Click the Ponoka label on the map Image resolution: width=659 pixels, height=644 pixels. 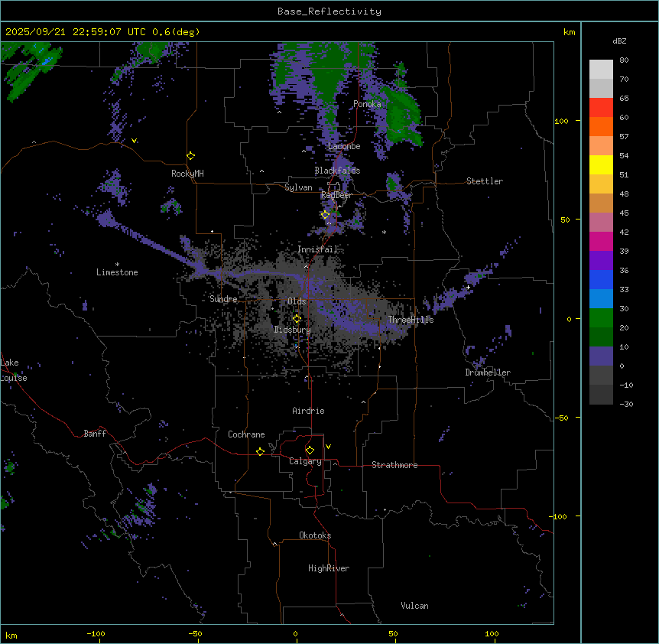(367, 105)
